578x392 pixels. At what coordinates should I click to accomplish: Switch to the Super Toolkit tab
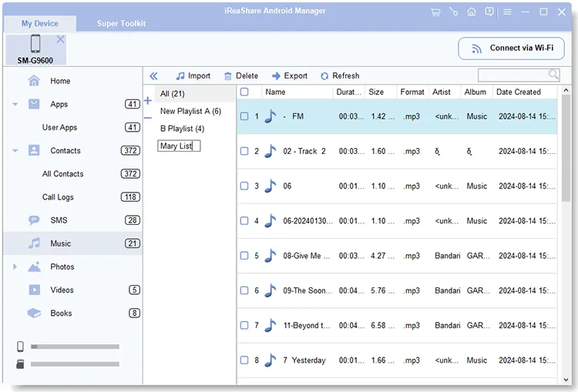click(121, 24)
